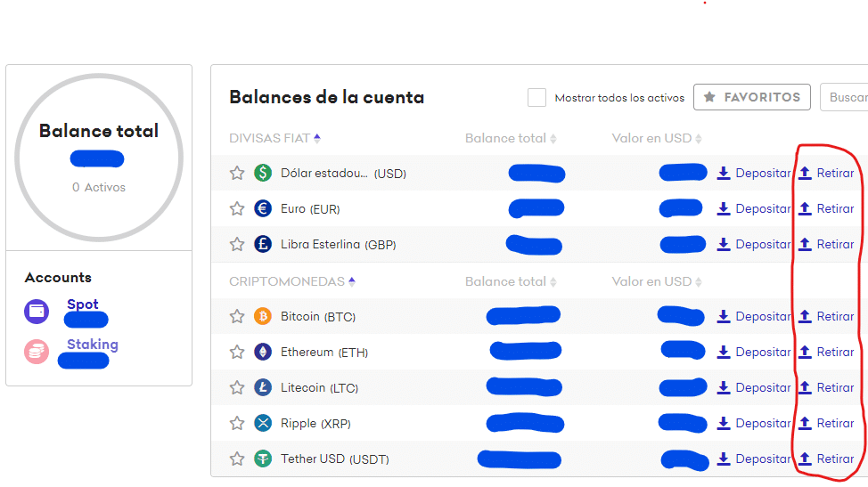Open the Spot account

[83, 304]
